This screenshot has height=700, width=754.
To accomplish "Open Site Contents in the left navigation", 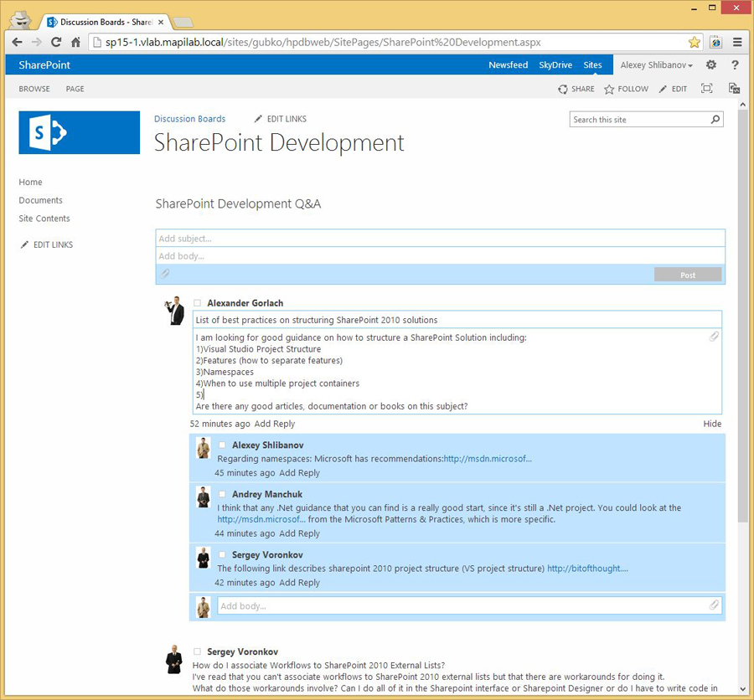I will (x=44, y=219).
